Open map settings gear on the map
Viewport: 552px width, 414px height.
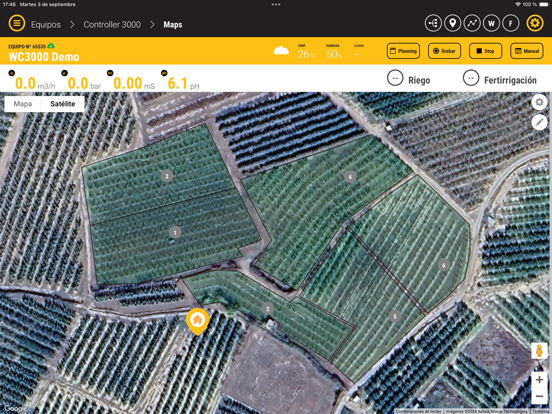539,102
